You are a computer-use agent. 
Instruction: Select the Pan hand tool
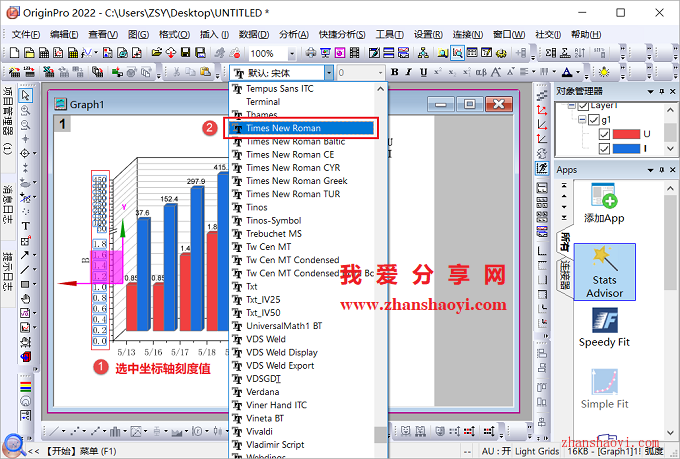tap(26, 299)
